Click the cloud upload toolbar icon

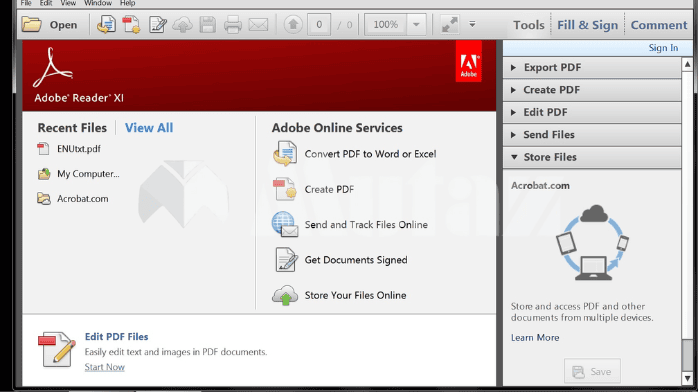pos(183,24)
